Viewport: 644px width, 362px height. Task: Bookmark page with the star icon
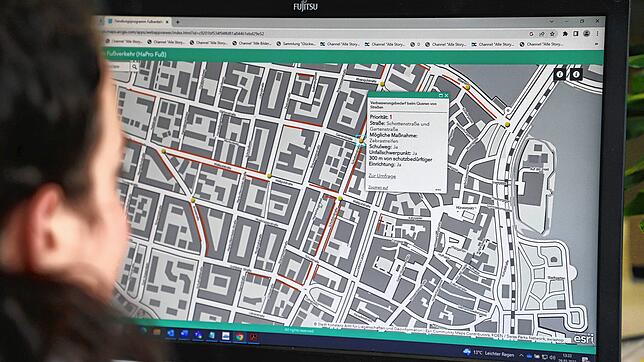click(553, 34)
